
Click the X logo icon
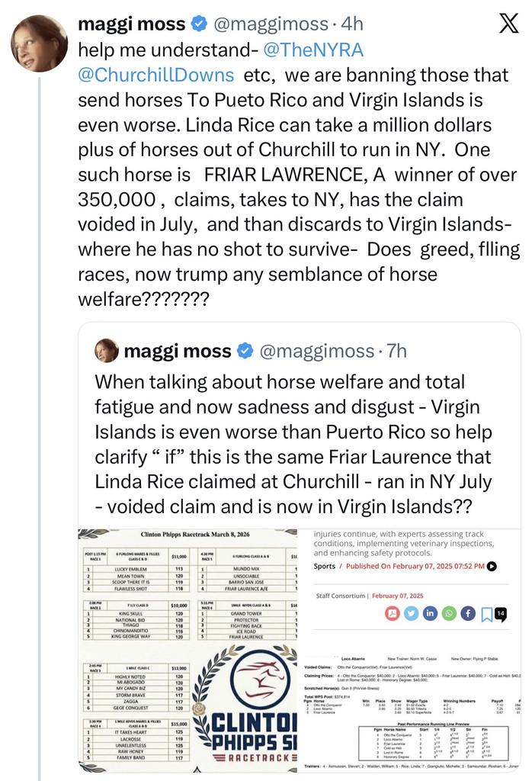coord(508,24)
